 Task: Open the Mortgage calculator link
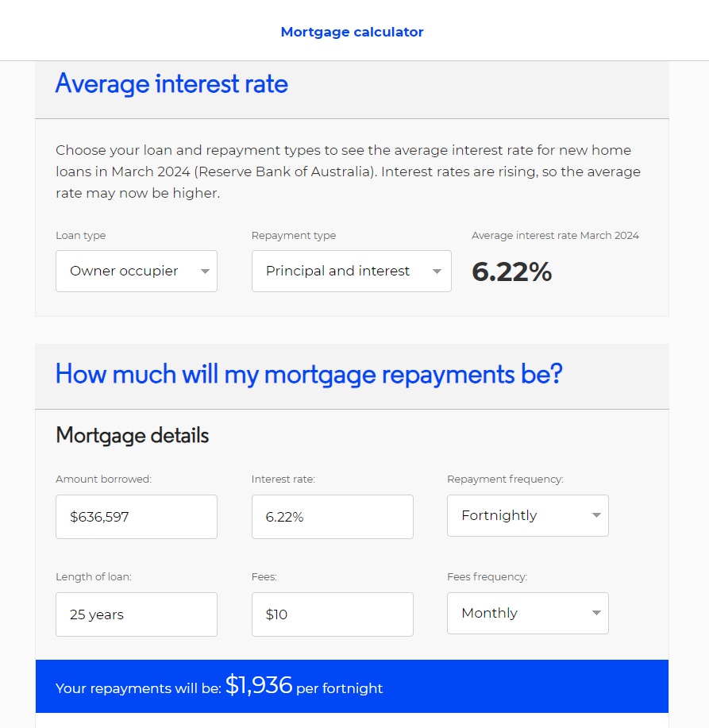(352, 32)
